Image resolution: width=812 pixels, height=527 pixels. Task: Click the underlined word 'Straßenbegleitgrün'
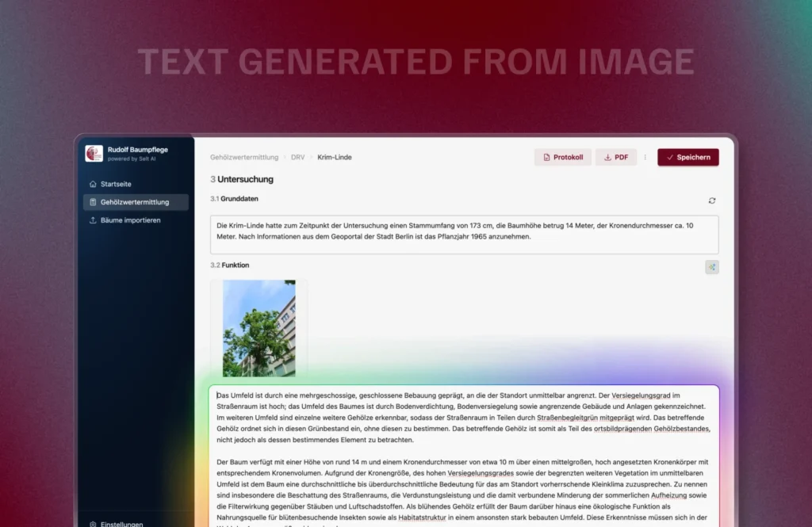tap(567, 418)
